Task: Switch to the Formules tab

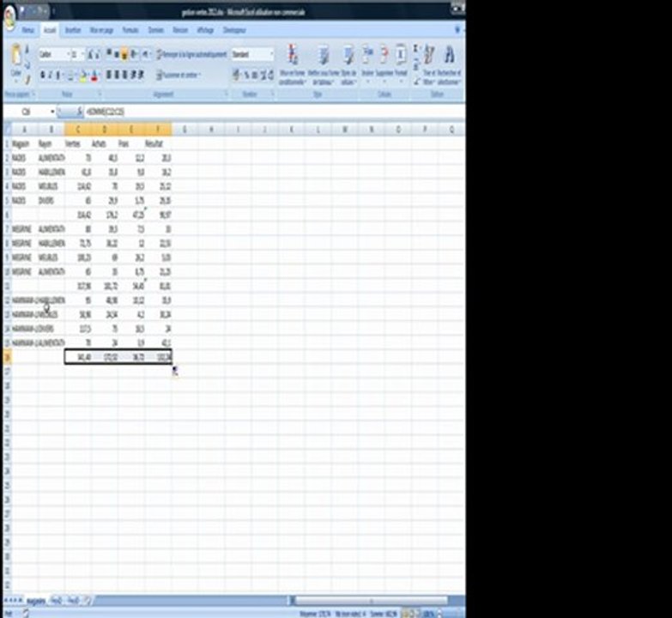Action: pyautogui.click(x=130, y=30)
